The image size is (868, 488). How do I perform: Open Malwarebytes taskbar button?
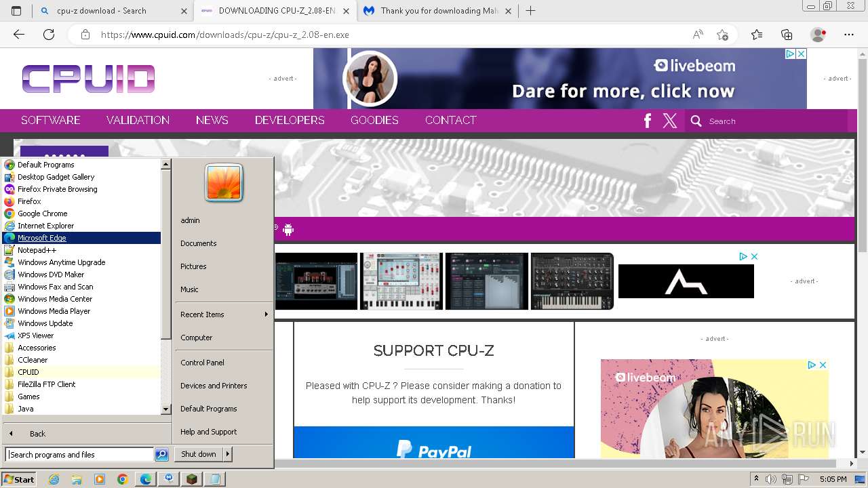[169, 479]
